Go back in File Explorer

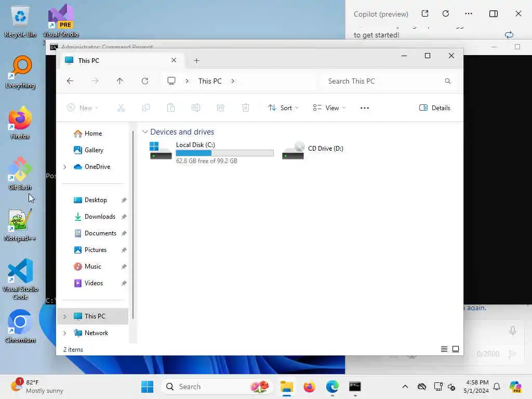point(70,81)
